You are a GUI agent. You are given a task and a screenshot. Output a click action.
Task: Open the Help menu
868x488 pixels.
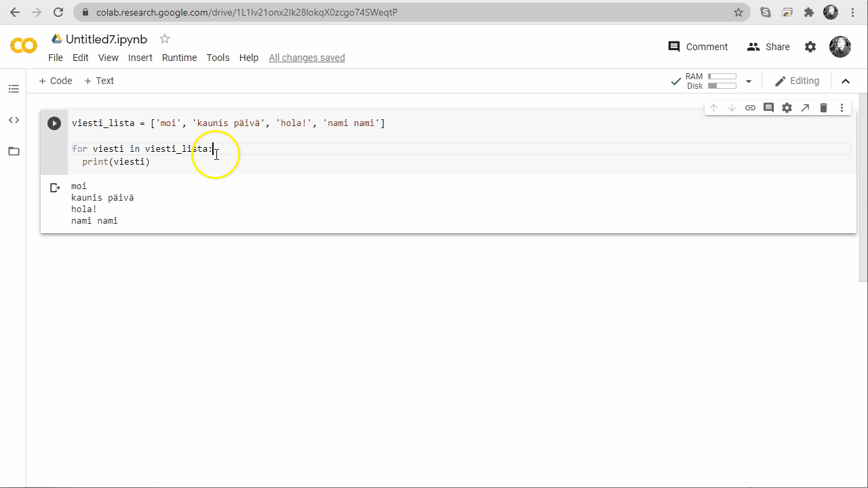249,58
